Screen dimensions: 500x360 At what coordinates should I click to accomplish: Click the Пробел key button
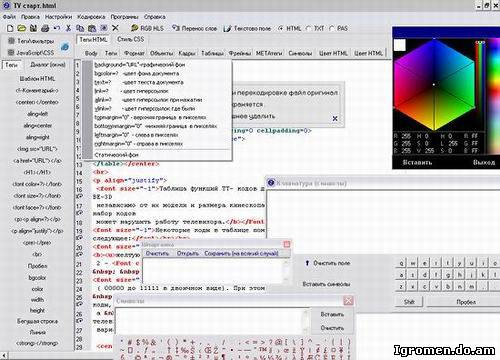click(466, 302)
